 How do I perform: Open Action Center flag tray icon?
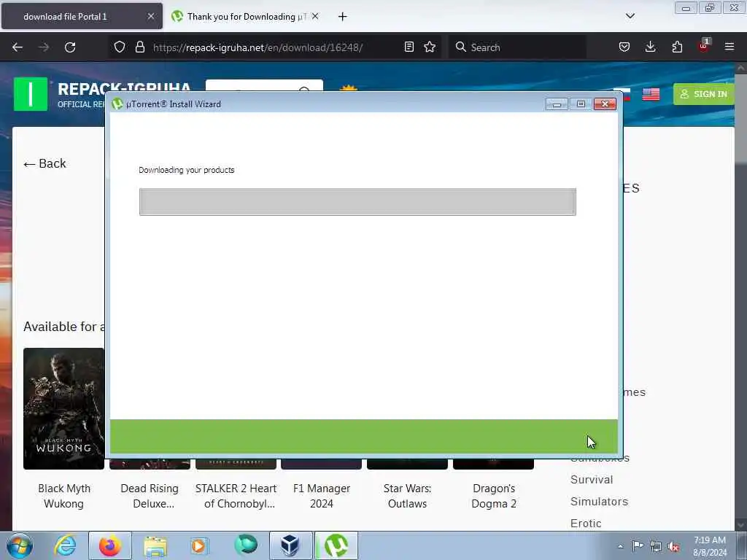pyautogui.click(x=638, y=545)
